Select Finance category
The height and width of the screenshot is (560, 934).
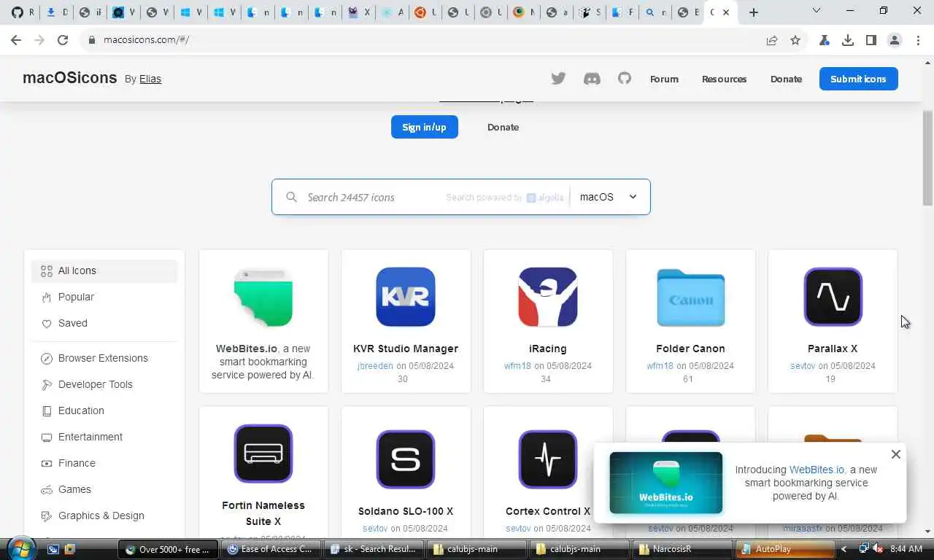coord(104,463)
